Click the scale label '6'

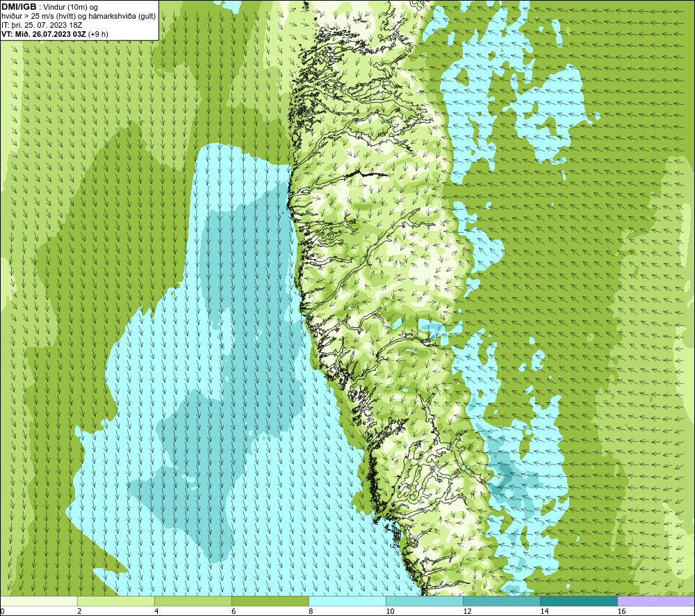click(233, 612)
